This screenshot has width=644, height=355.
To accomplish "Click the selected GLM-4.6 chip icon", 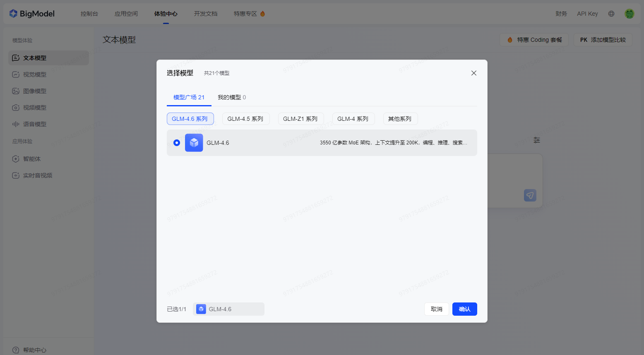I will (201, 309).
